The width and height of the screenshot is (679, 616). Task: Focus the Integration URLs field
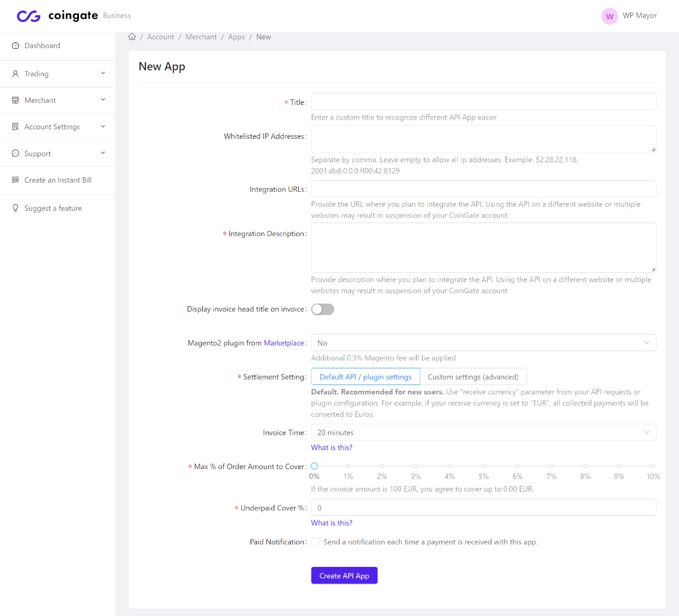point(484,189)
